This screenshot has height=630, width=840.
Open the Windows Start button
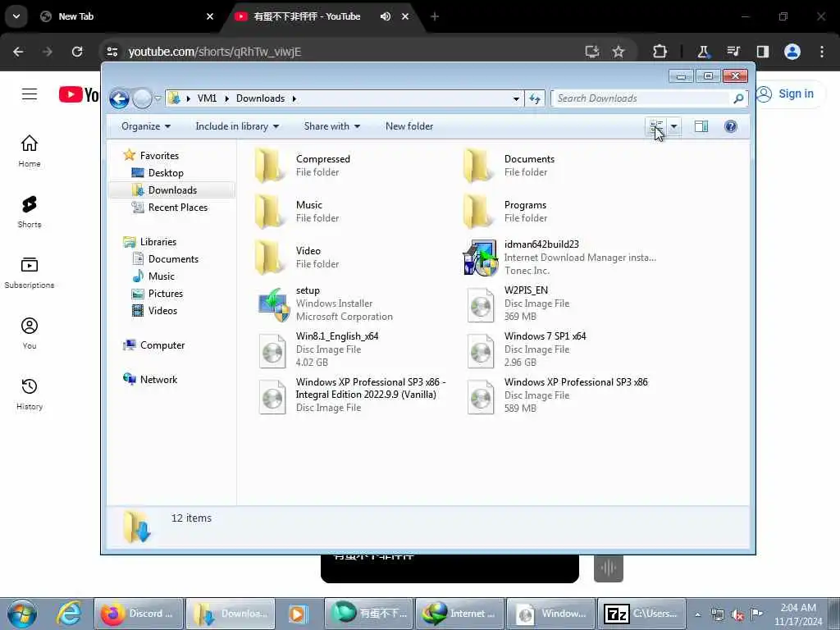21,614
